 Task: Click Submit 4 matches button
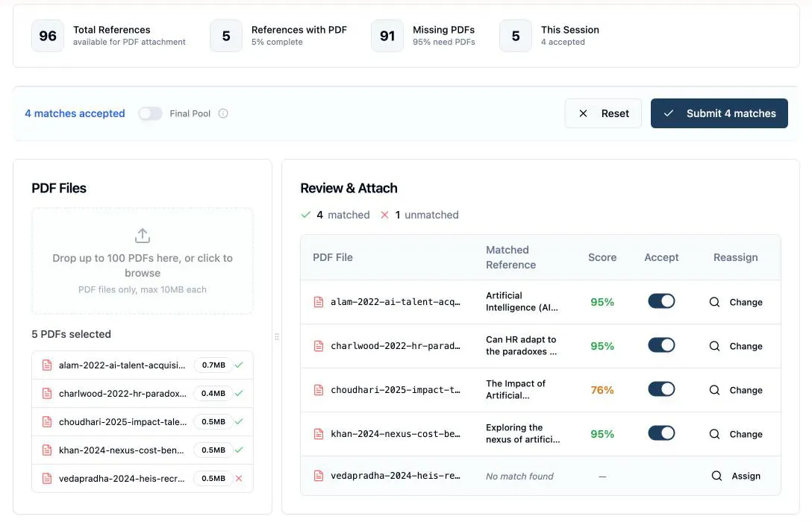click(719, 113)
